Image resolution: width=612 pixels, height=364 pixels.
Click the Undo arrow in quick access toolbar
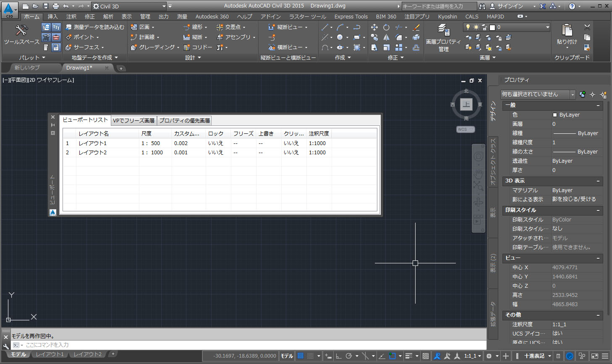click(66, 6)
